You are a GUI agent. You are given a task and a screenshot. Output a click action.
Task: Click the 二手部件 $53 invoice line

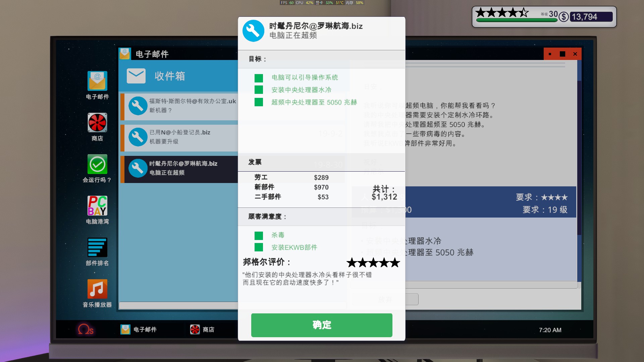point(291,197)
